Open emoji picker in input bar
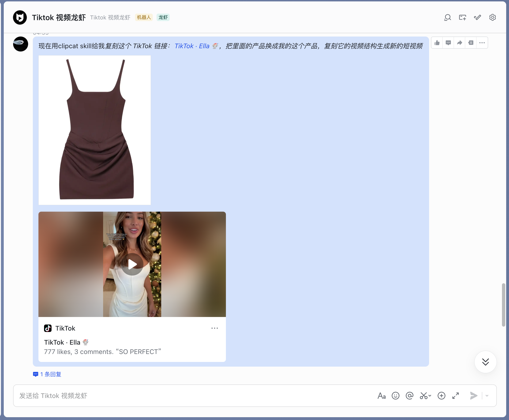 point(395,396)
